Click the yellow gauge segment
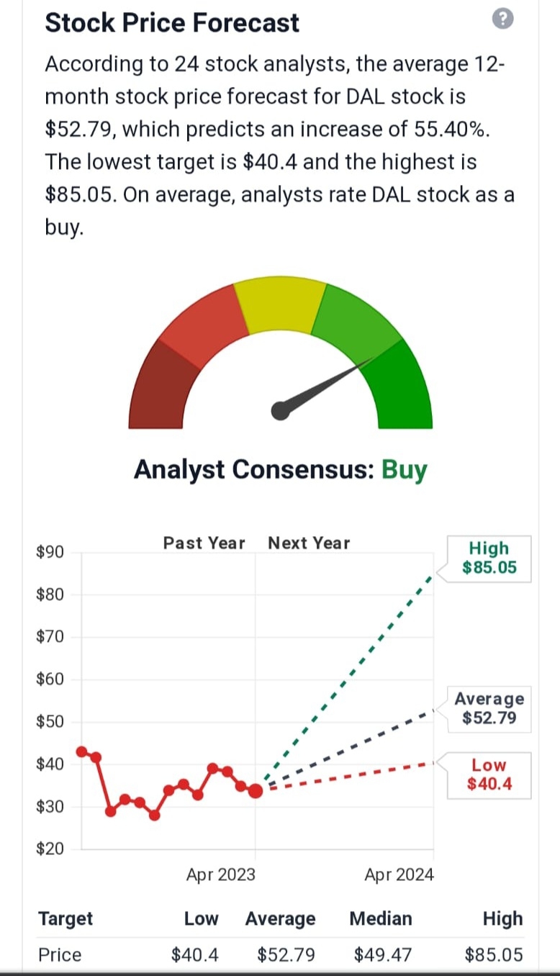This screenshot has width=560, height=976. (281, 307)
